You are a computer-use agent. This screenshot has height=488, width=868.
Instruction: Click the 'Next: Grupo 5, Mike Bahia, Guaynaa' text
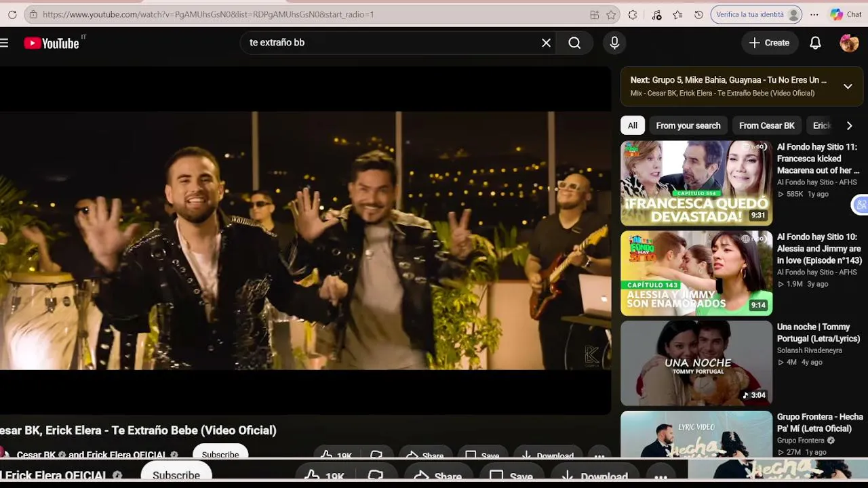click(x=728, y=80)
